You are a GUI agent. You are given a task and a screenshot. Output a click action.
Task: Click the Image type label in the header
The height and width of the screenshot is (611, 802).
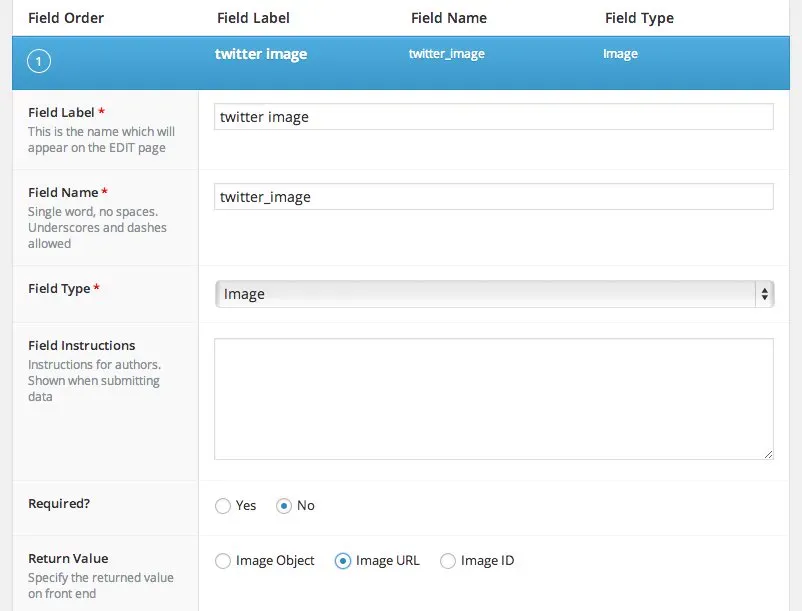(x=620, y=54)
